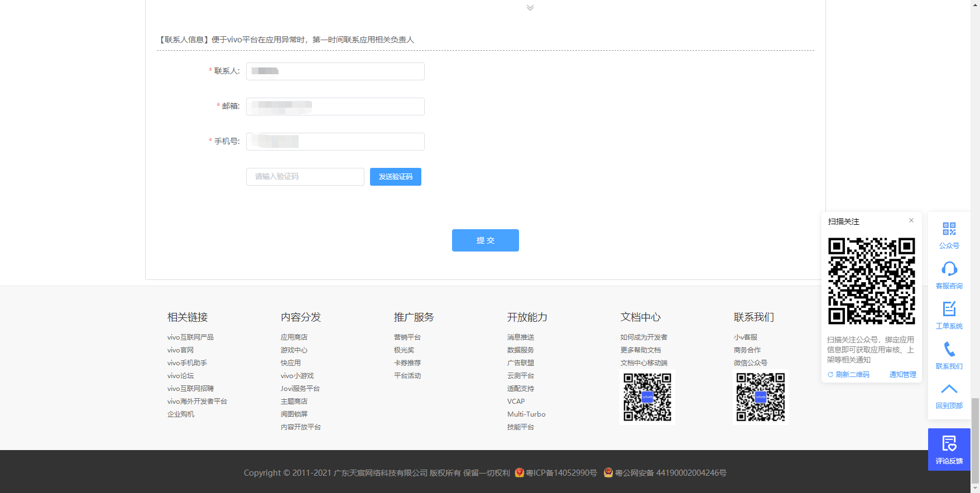Open VCAP link
This screenshot has width=980, height=493.
click(516, 402)
